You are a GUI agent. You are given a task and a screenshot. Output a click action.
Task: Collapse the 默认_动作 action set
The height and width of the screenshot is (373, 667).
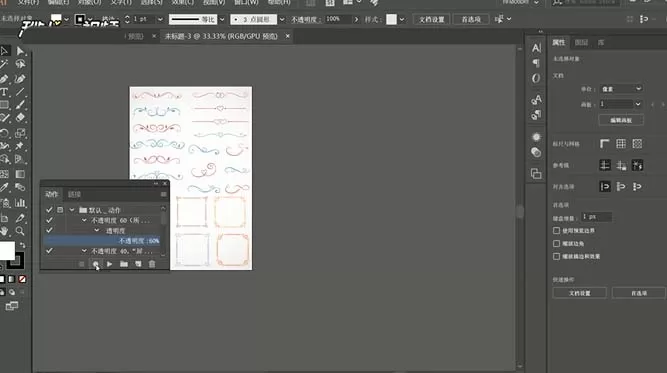72,210
